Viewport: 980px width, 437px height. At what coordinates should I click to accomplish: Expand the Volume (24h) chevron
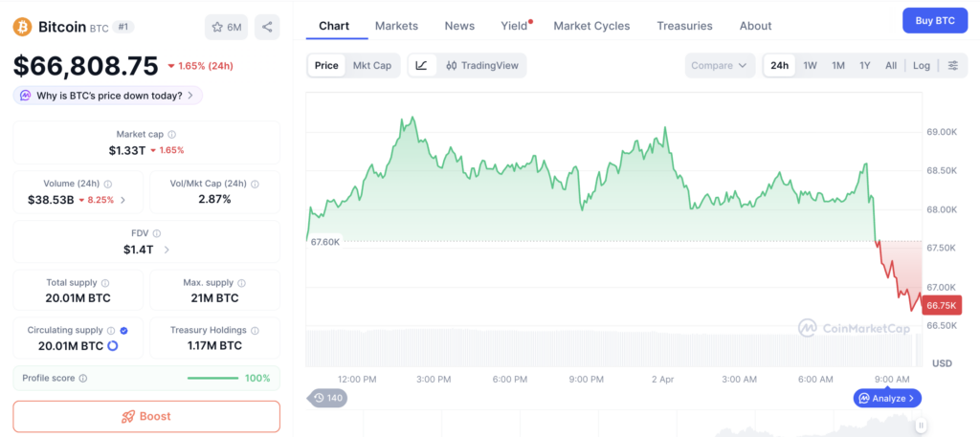[123, 201]
